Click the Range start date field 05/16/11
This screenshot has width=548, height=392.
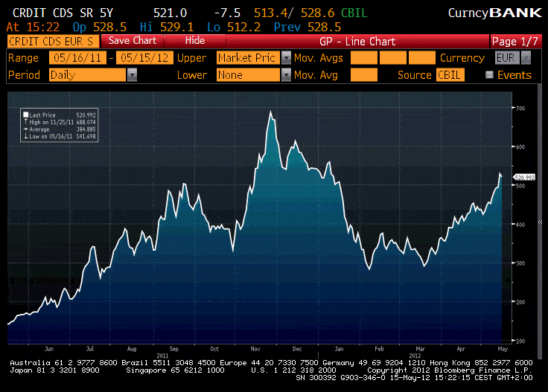(78, 58)
